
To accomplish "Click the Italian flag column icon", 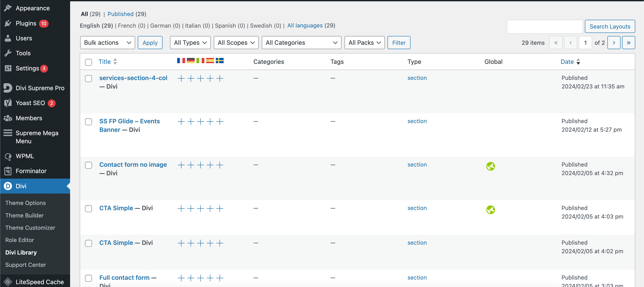I will 200,61.
